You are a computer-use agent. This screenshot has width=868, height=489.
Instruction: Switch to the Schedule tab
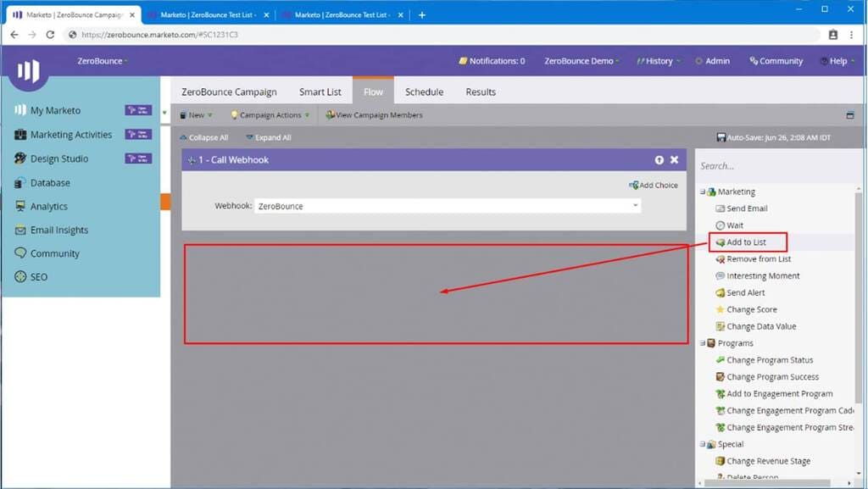(x=424, y=92)
